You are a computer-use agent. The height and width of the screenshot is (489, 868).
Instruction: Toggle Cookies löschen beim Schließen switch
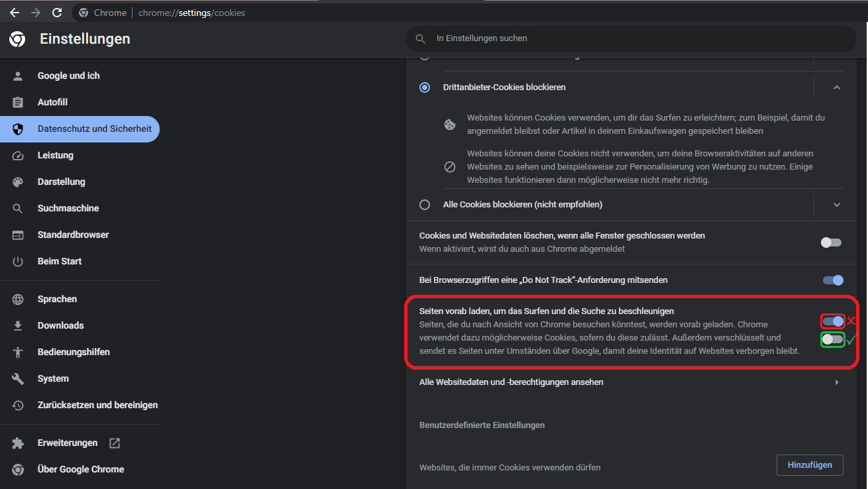pos(831,243)
